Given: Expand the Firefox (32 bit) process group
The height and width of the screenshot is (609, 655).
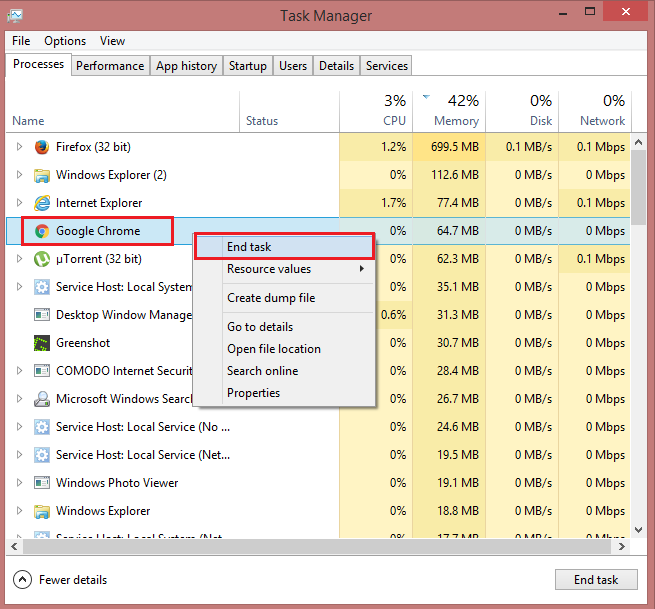Looking at the screenshot, I should (19, 147).
